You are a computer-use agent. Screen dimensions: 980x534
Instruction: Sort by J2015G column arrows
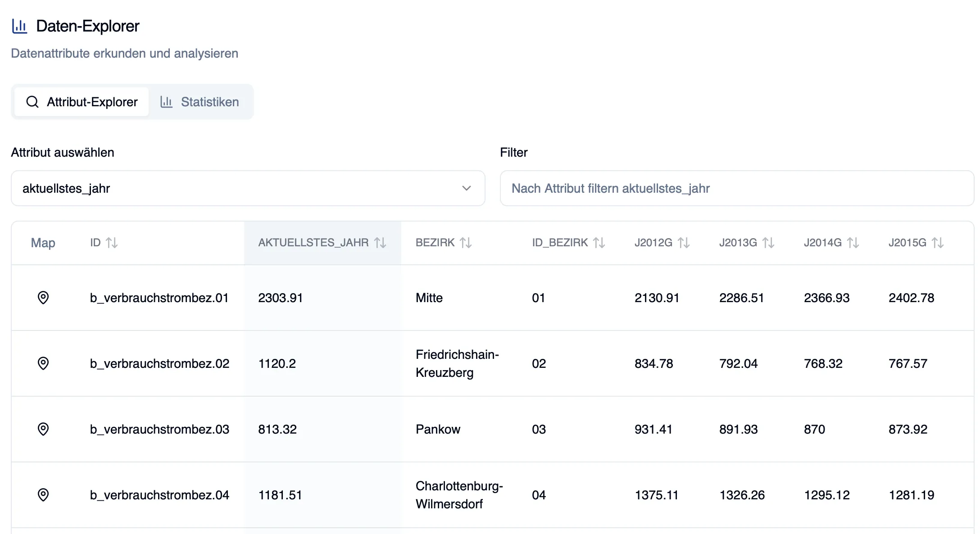(938, 243)
